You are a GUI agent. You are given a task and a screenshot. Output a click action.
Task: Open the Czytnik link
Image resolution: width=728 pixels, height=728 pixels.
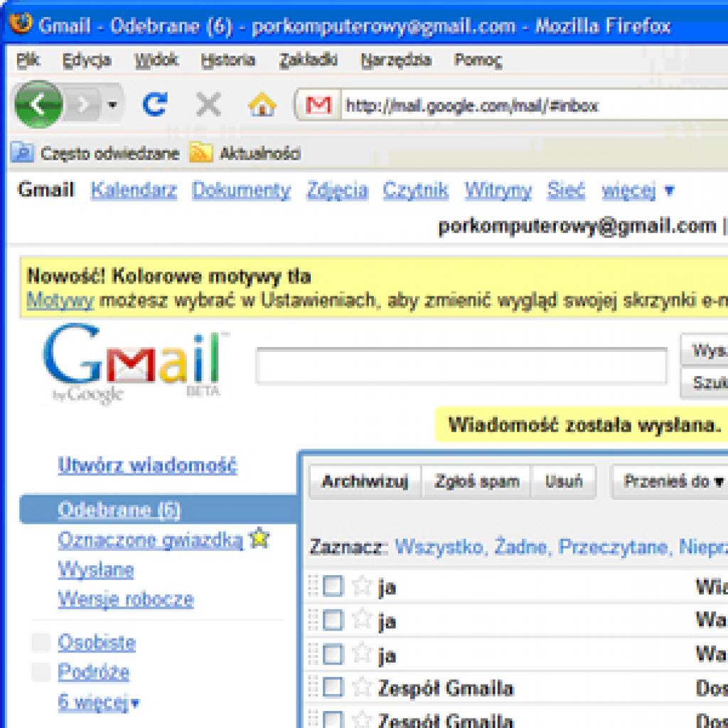415,190
